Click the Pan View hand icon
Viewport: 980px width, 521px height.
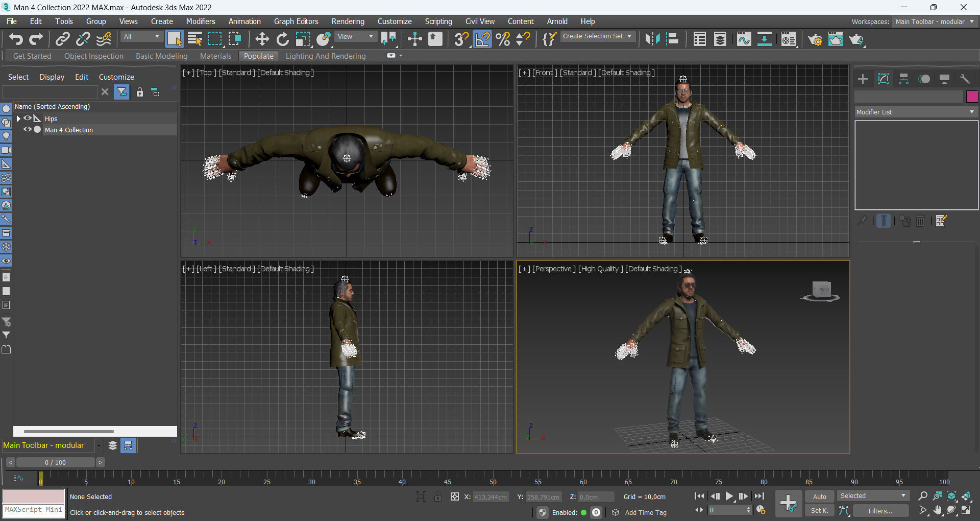[938, 510]
